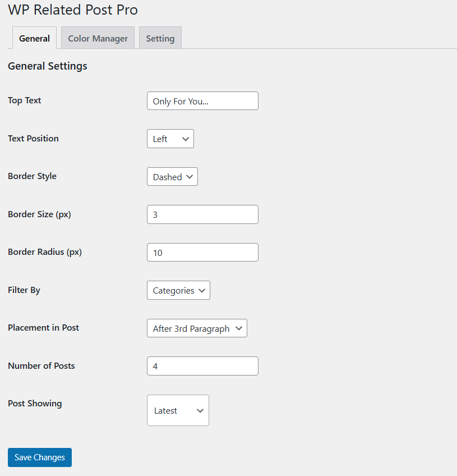Click the Placement in Post label
Screen dimensions: 457x476
coord(43,328)
